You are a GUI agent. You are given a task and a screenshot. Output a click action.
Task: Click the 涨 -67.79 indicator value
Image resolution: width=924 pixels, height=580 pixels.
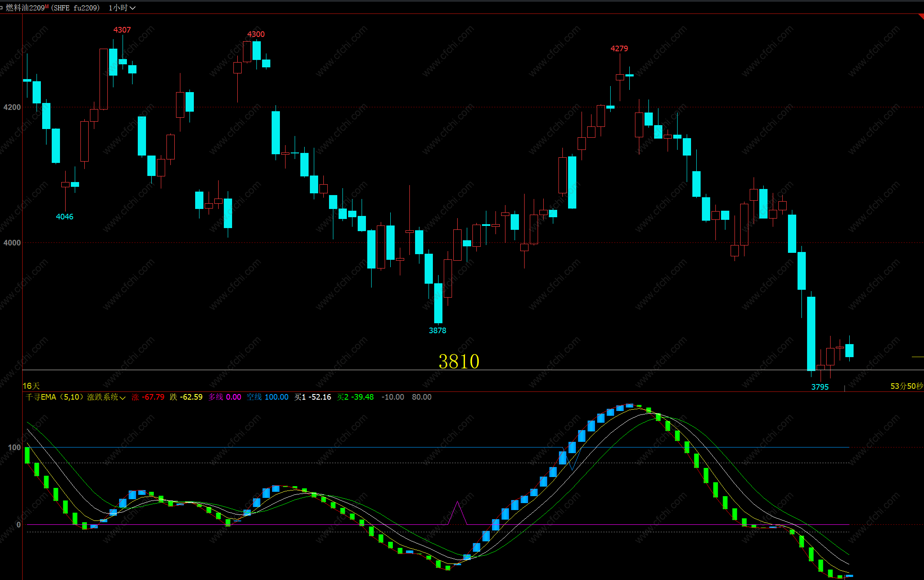(x=148, y=397)
